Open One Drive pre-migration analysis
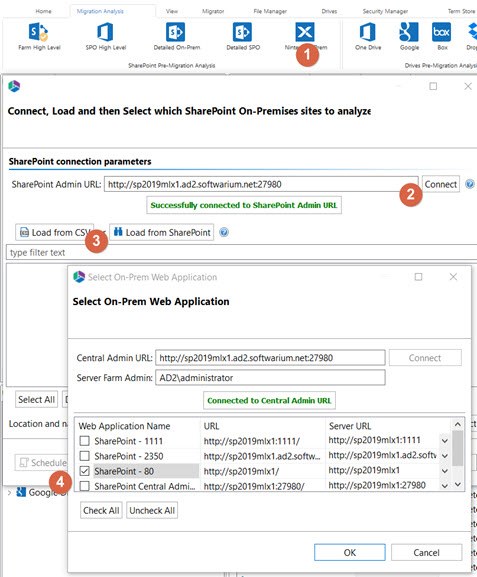Screen dimensions: 477x577 pos(368,36)
